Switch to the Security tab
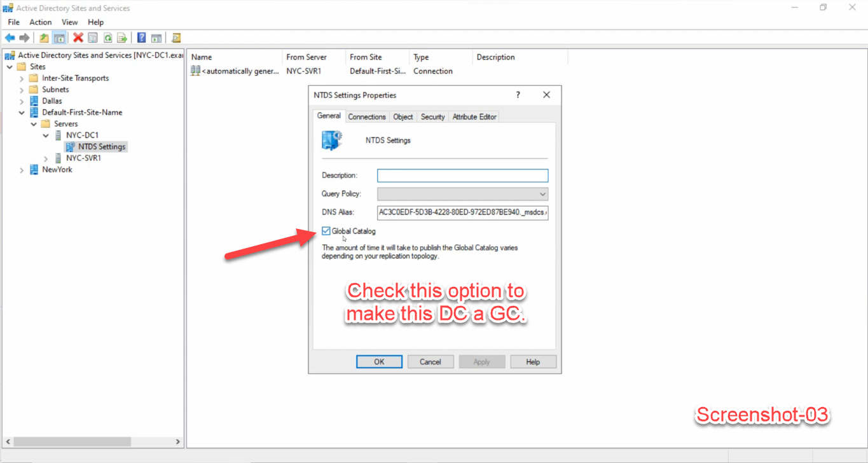The width and height of the screenshot is (868, 463). click(433, 117)
